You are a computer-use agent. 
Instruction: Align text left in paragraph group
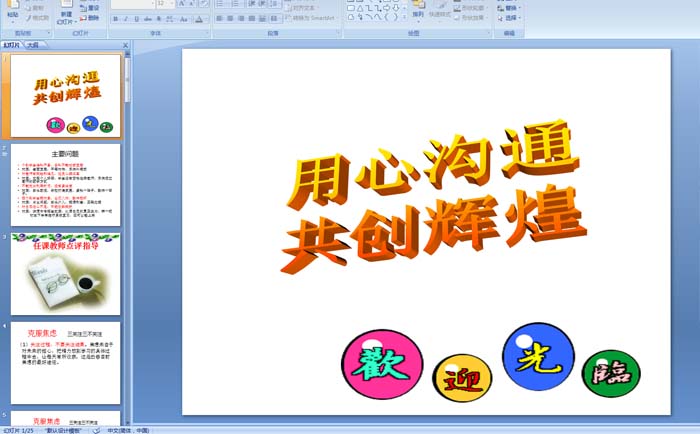[219, 18]
